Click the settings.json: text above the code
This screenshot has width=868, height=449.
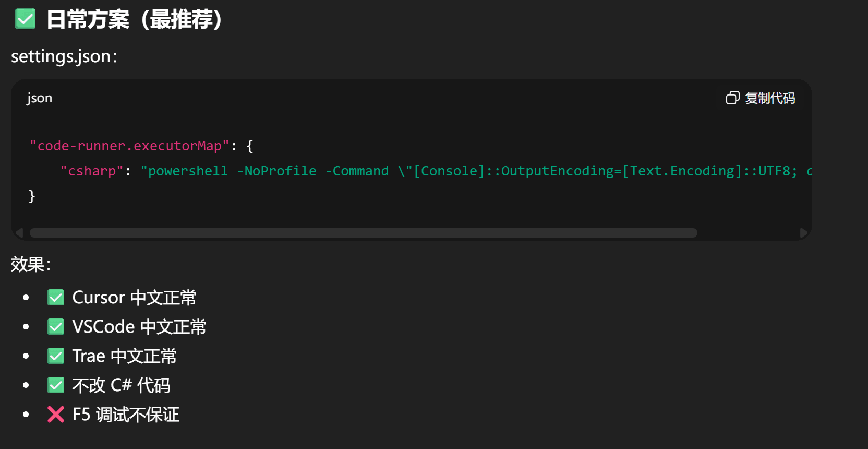point(64,56)
